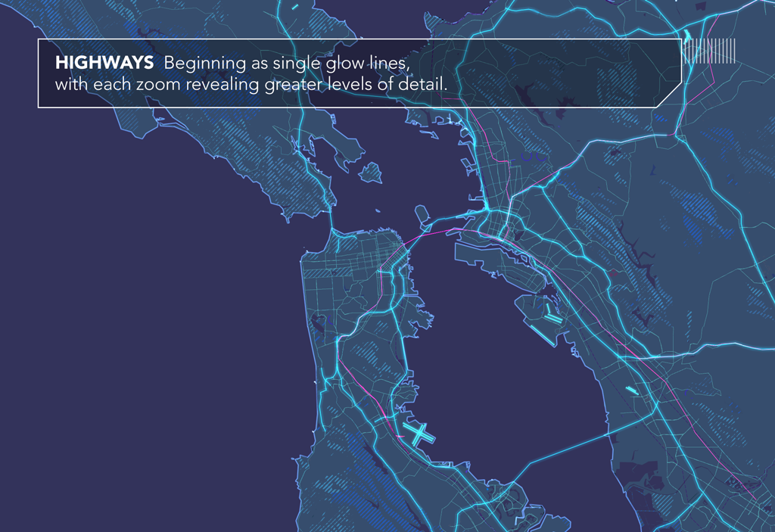The width and height of the screenshot is (775, 532).
Task: Click the semicircle track marks near Berkeley shoreline
Action: [x=534, y=157]
